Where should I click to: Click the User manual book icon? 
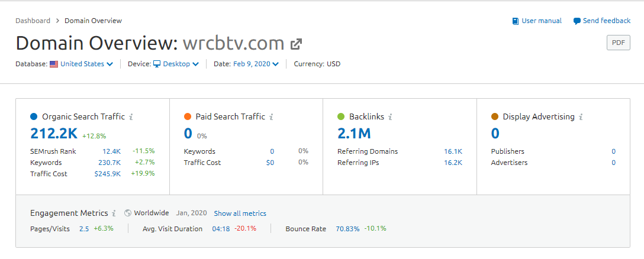tap(516, 21)
